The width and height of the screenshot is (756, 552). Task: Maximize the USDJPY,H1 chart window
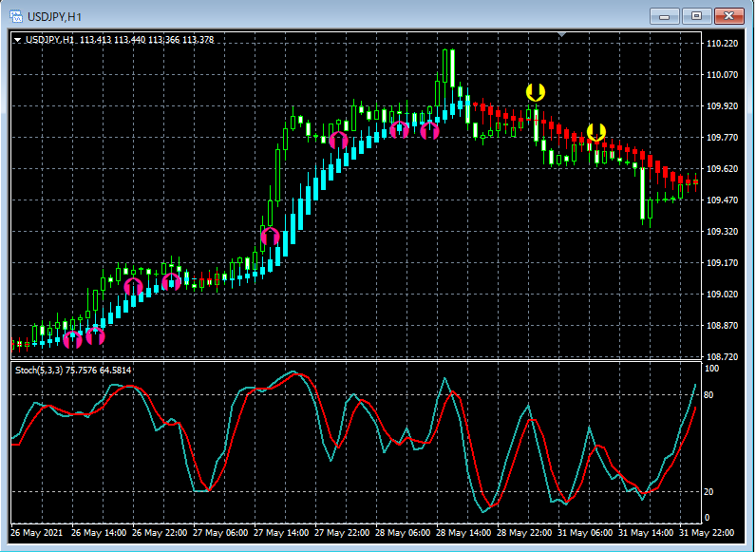(x=697, y=15)
